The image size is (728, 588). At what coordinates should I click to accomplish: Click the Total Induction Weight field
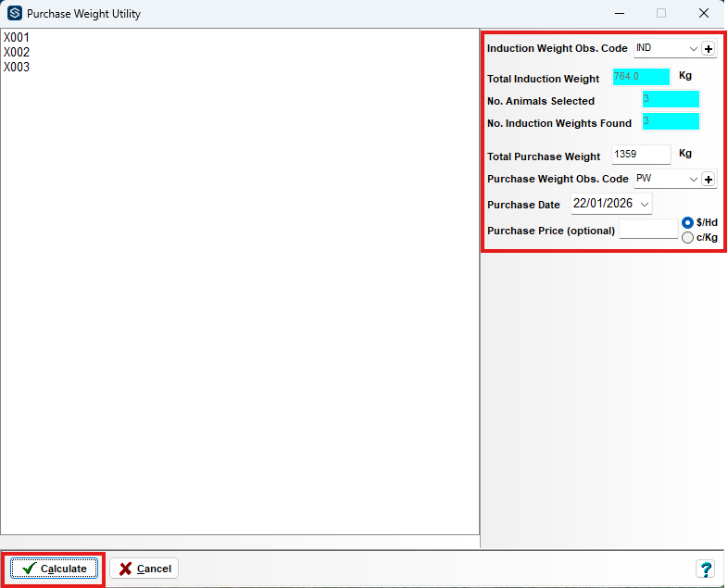(641, 77)
